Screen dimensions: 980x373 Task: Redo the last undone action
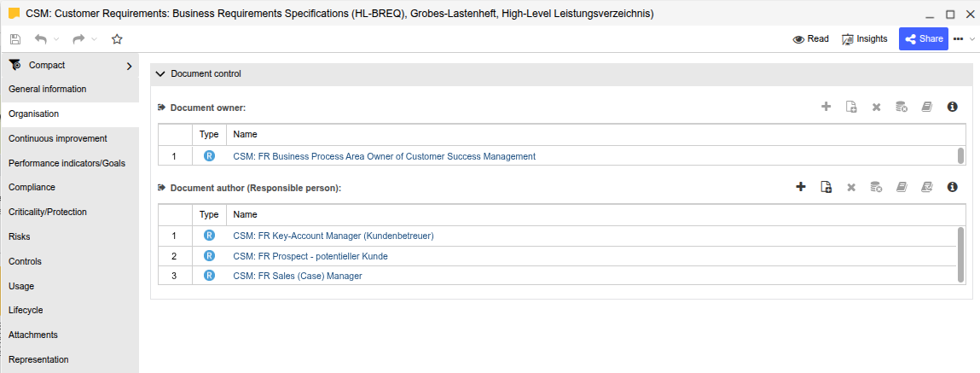[78, 38]
